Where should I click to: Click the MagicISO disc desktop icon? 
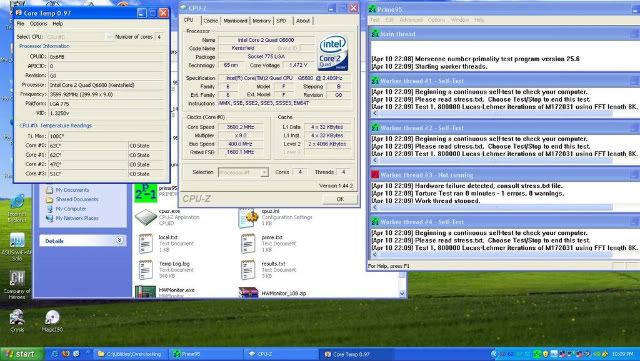52,317
